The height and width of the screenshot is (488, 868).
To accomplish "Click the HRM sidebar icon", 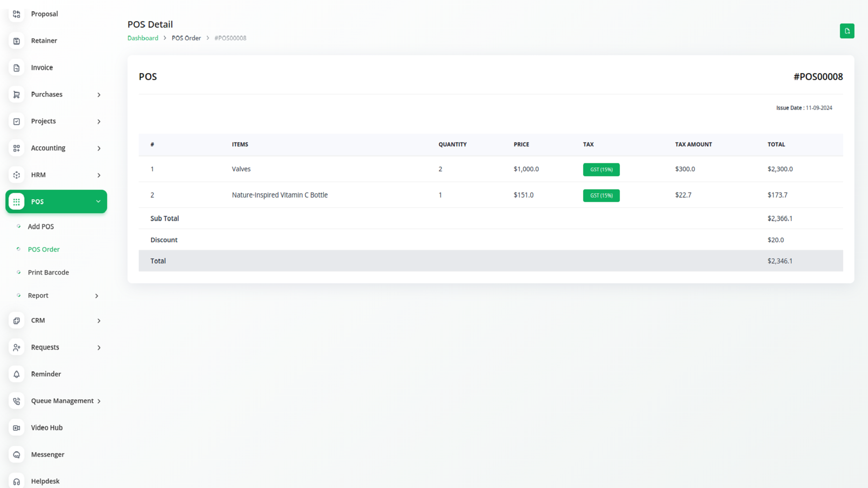I will pyautogui.click(x=17, y=175).
